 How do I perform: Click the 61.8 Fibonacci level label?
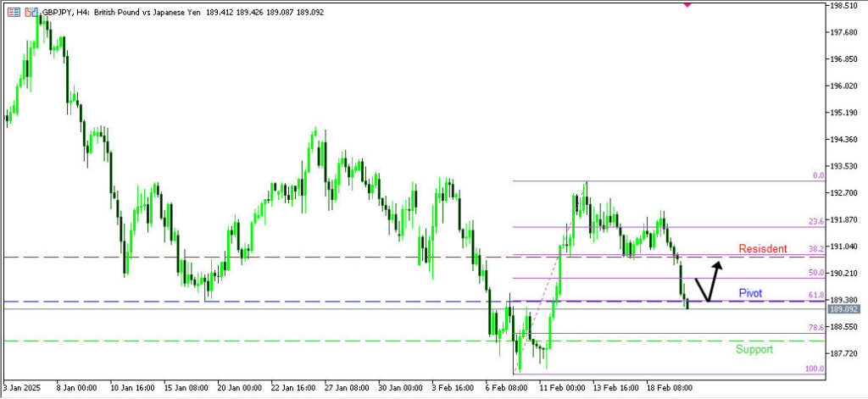[816, 295]
